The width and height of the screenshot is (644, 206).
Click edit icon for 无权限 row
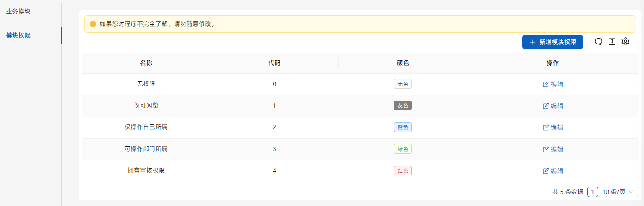[x=546, y=84]
